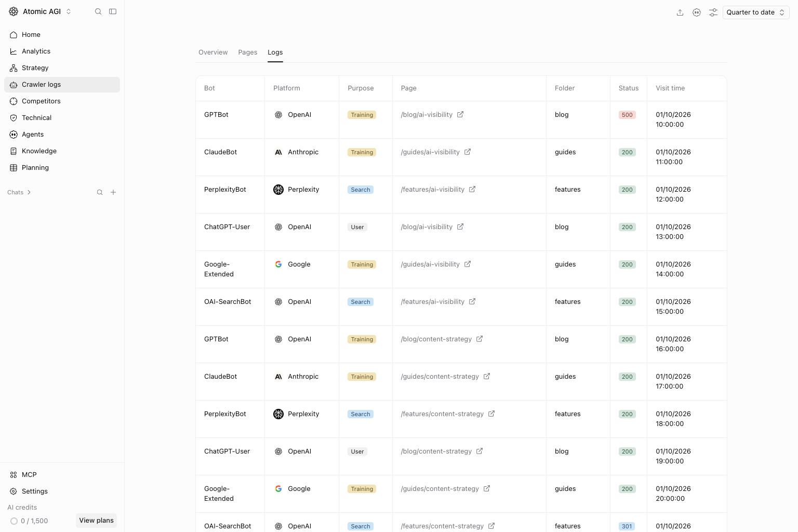798x532 pixels.
Task: Click the Status column header
Action: (629, 88)
